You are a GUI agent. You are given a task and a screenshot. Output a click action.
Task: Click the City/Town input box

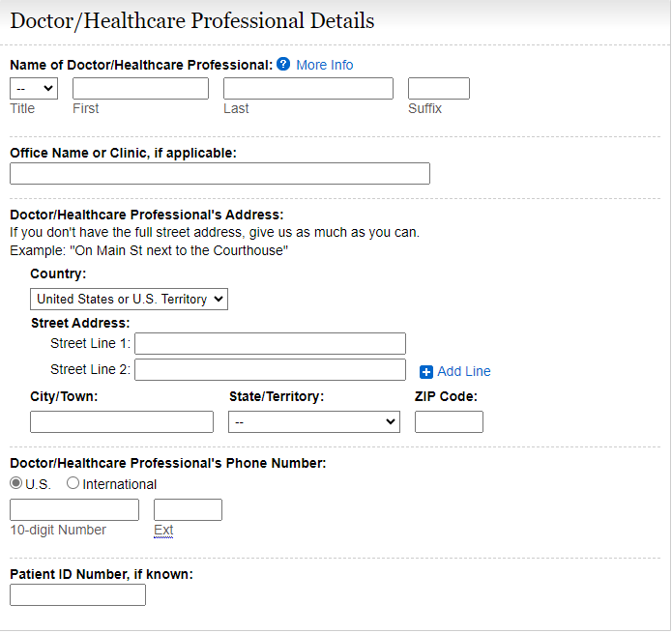[122, 421]
